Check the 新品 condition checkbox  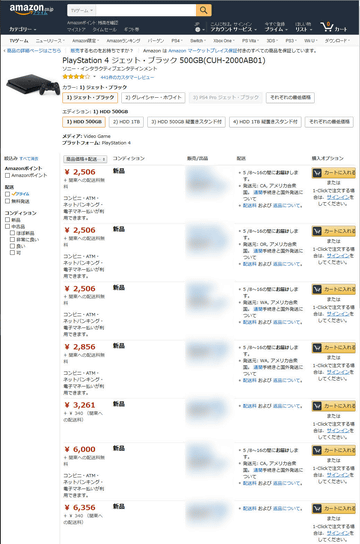[x=7, y=220]
